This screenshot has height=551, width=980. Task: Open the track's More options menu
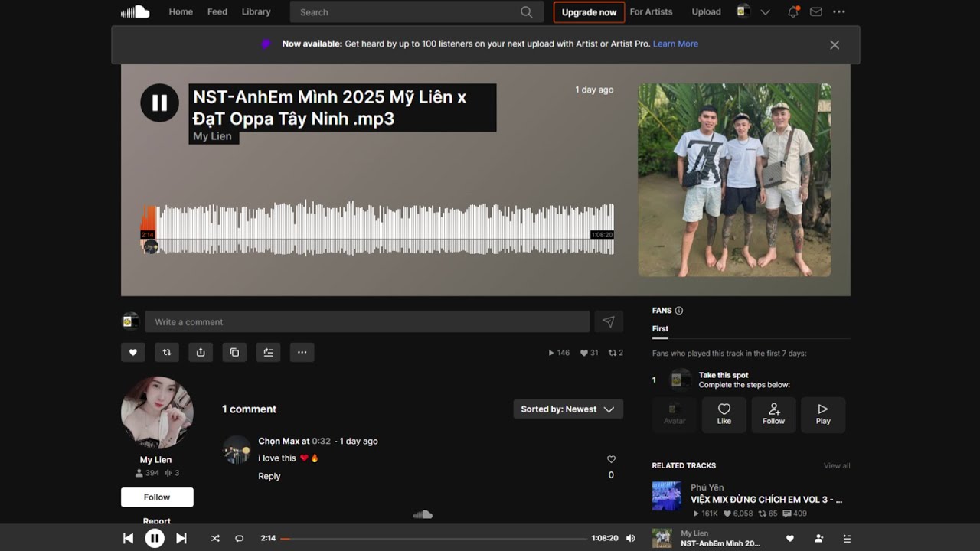point(302,352)
